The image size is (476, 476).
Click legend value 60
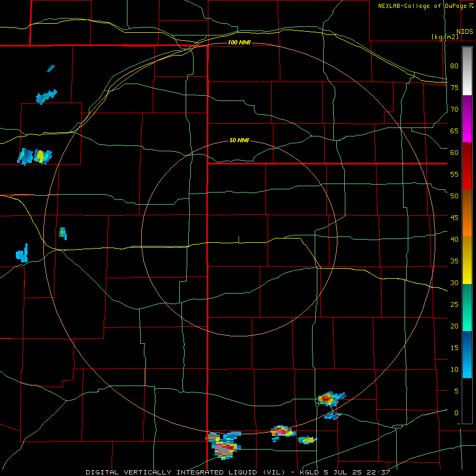tap(454, 153)
